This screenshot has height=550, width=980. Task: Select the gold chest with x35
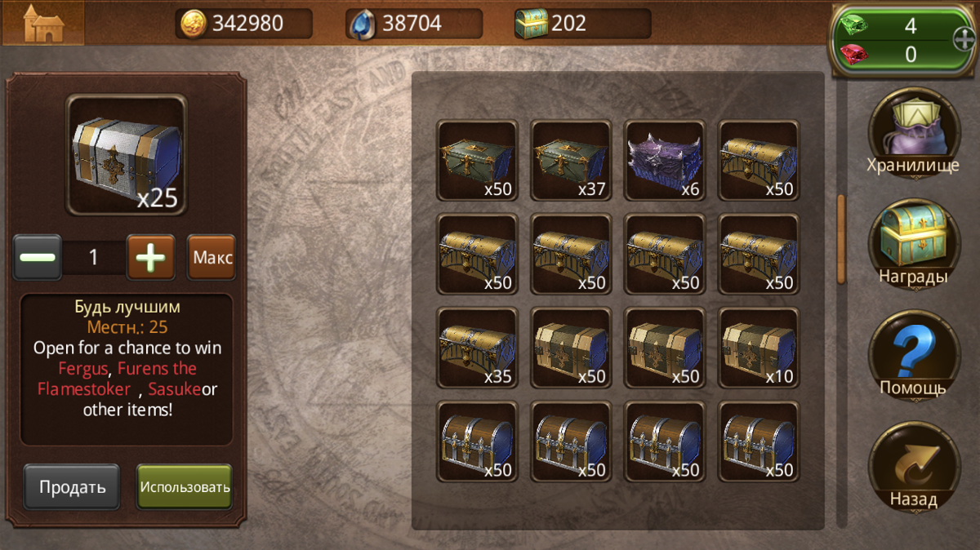(x=477, y=348)
